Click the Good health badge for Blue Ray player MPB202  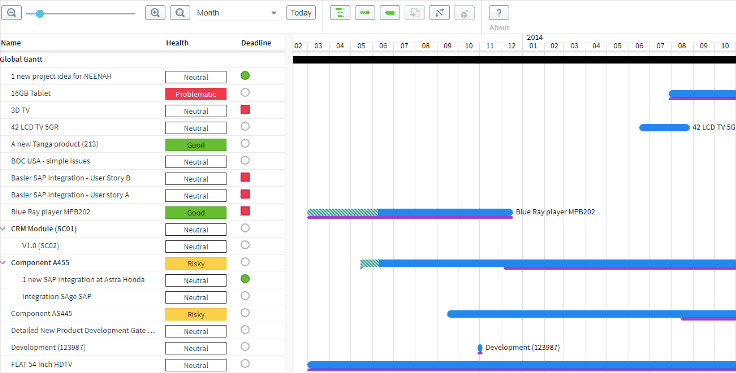196,213
